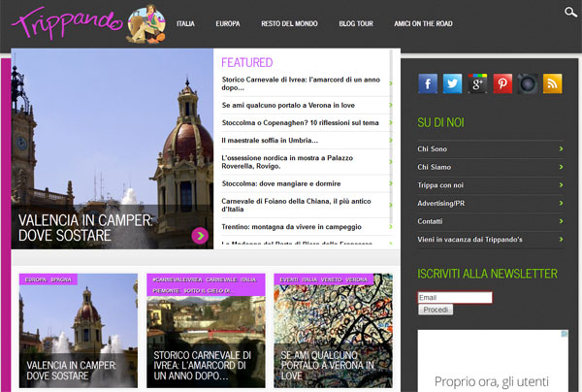Click arrow next to Contatti
Viewport: 582px width, 392px height.
tap(561, 221)
